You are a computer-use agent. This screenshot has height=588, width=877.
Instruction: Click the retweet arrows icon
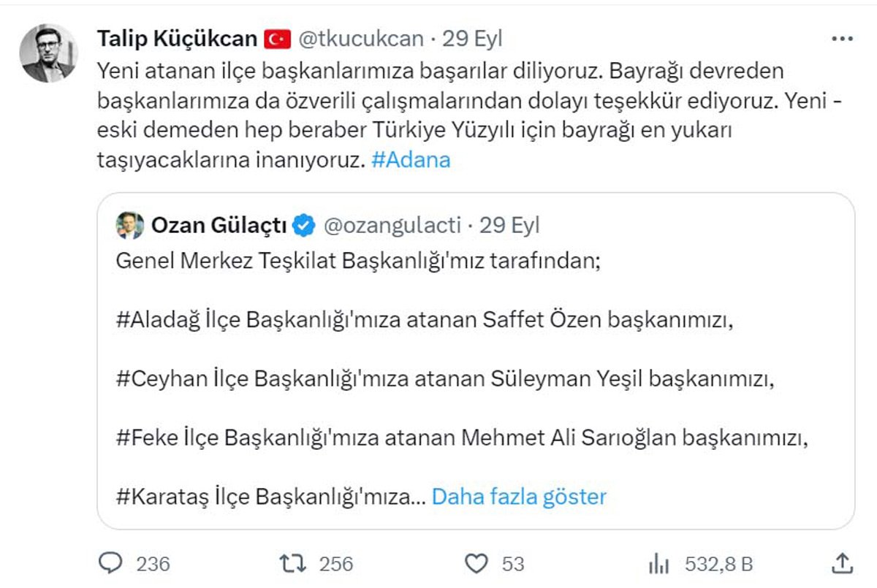coord(293,563)
